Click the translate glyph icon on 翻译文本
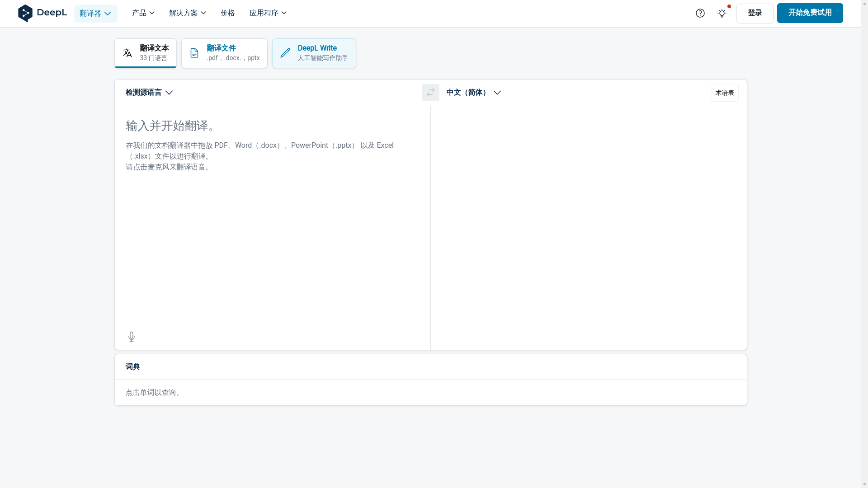Viewport: 868px width, 488px height. pos(127,53)
